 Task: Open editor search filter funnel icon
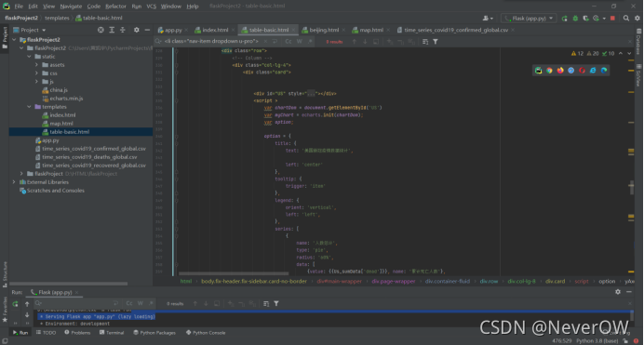click(x=436, y=42)
